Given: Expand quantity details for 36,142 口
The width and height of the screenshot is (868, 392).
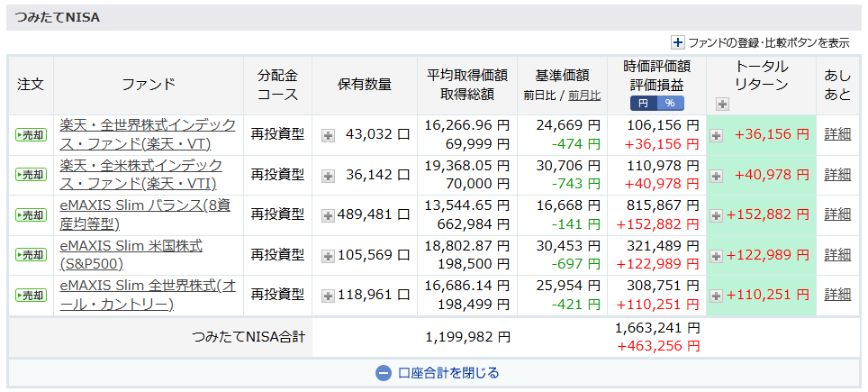Looking at the screenshot, I should 329,176.
